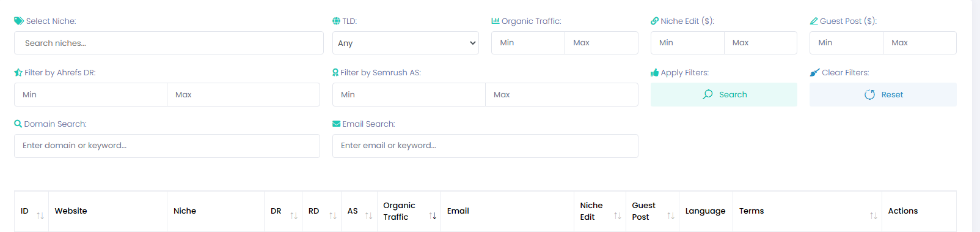Focus the Guest Post Min price field
This screenshot has width=980, height=232.
point(846,43)
